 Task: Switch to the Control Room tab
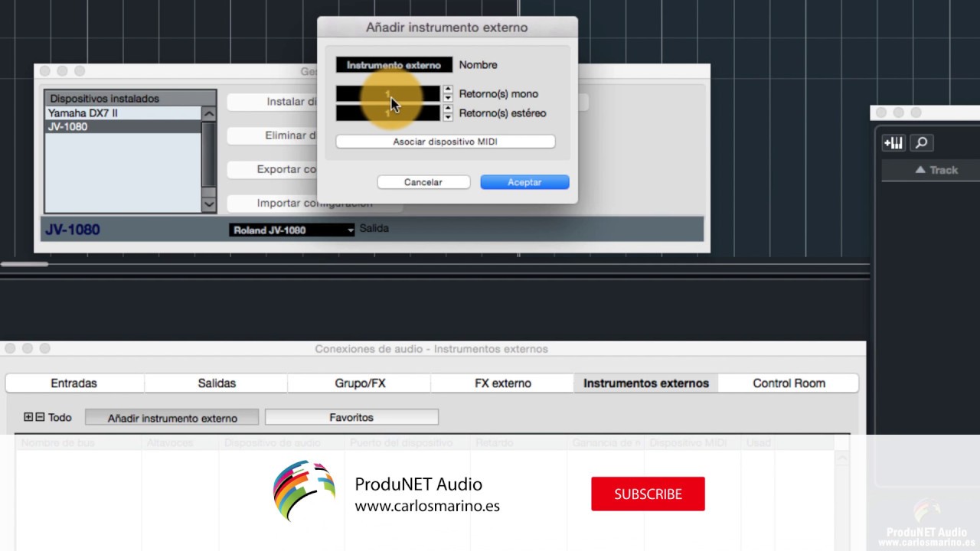coord(789,383)
